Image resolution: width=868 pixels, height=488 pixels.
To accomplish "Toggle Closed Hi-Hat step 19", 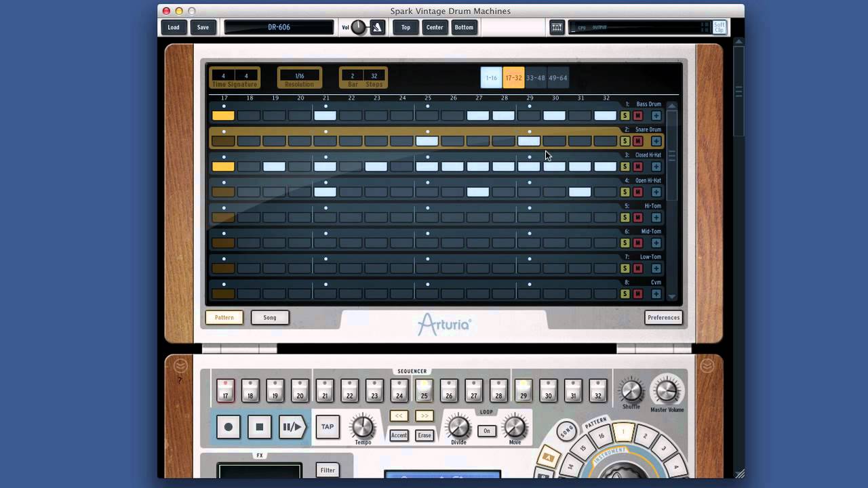I will (274, 167).
